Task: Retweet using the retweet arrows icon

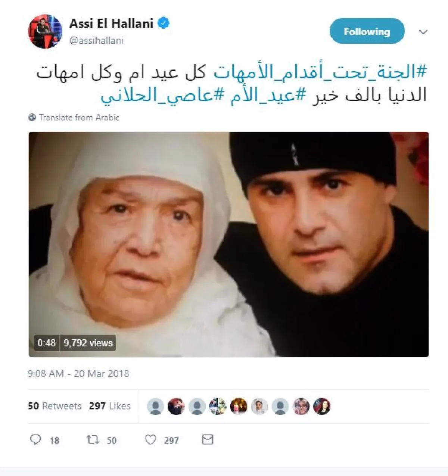Action: pyautogui.click(x=93, y=439)
